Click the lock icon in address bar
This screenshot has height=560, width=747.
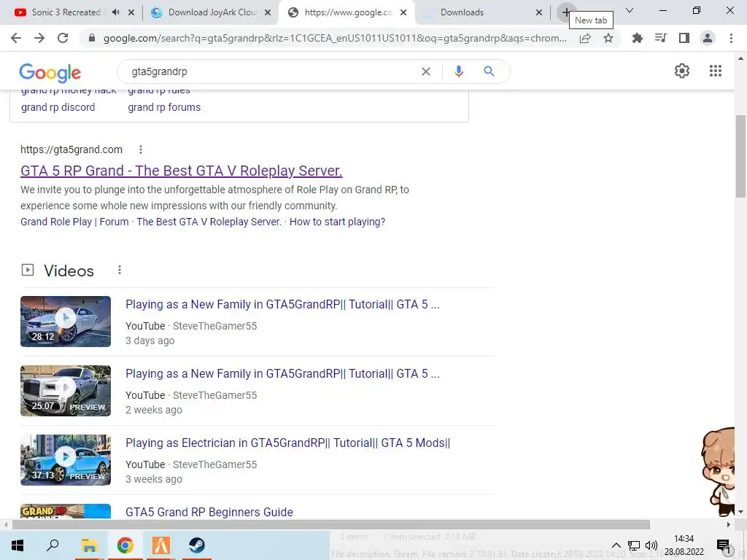point(92,38)
